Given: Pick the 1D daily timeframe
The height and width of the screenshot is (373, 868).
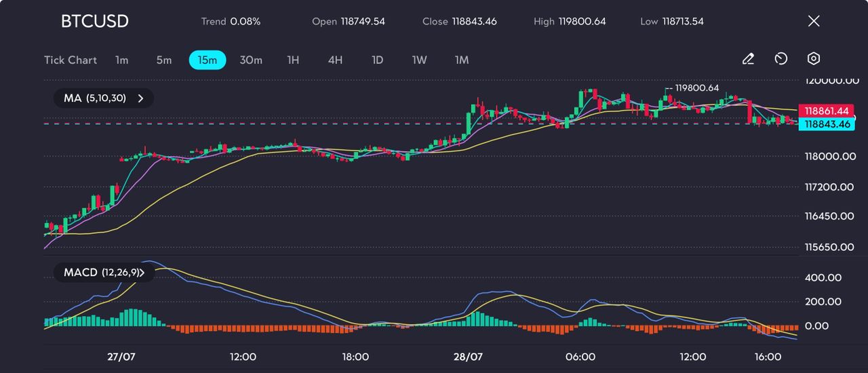Looking at the screenshot, I should click(378, 60).
